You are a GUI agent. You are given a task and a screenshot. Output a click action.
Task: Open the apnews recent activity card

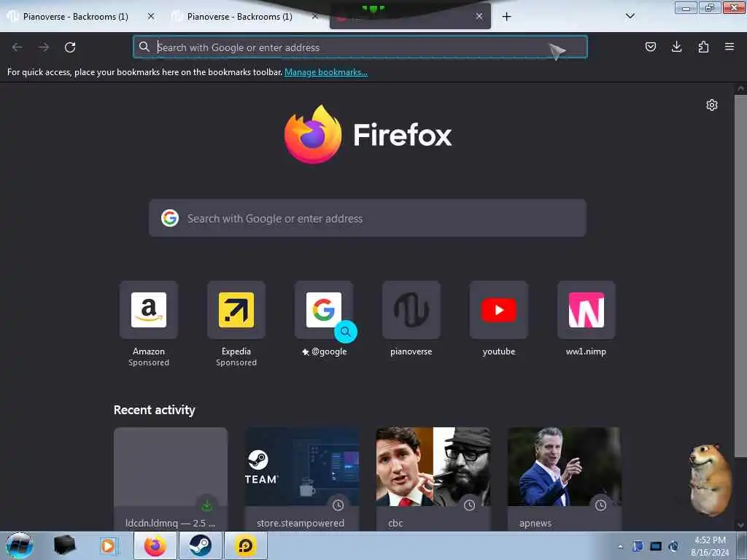[565, 478]
